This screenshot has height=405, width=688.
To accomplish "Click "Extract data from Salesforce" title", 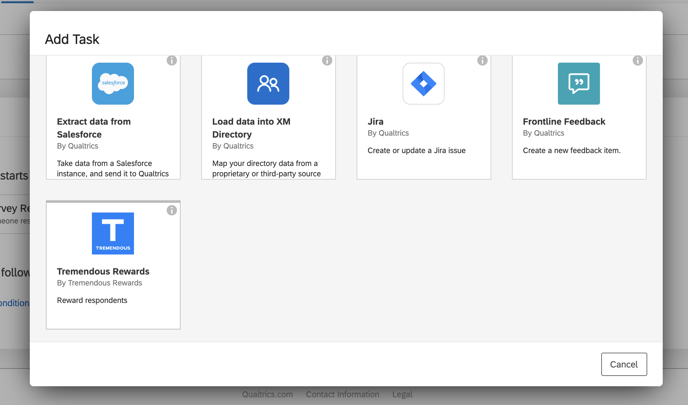I will pos(94,128).
